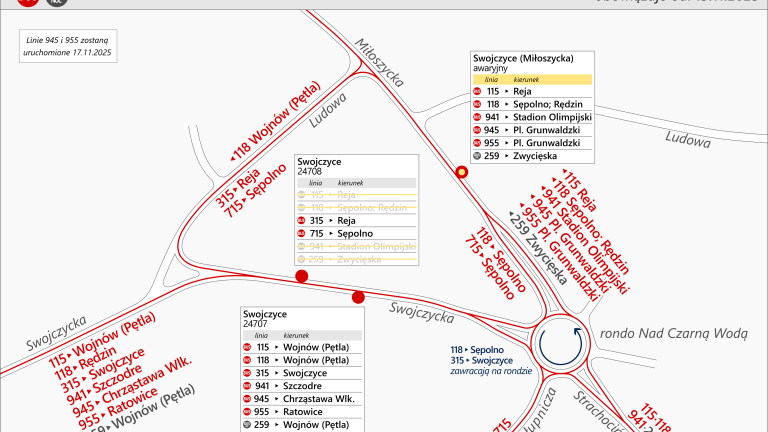Click the red stop dot for Swojczyce 24708
This screenshot has width=768, height=432.
point(301,277)
